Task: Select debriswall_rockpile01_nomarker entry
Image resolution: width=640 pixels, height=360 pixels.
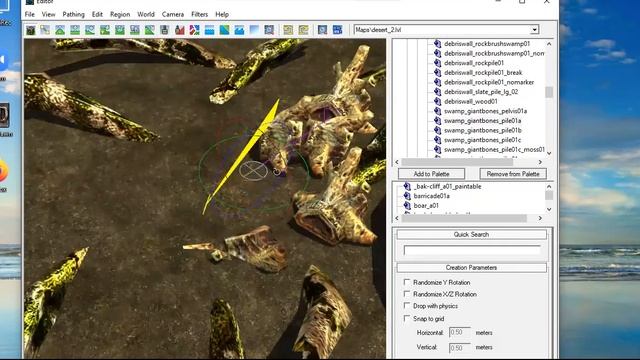Action: tap(489, 82)
